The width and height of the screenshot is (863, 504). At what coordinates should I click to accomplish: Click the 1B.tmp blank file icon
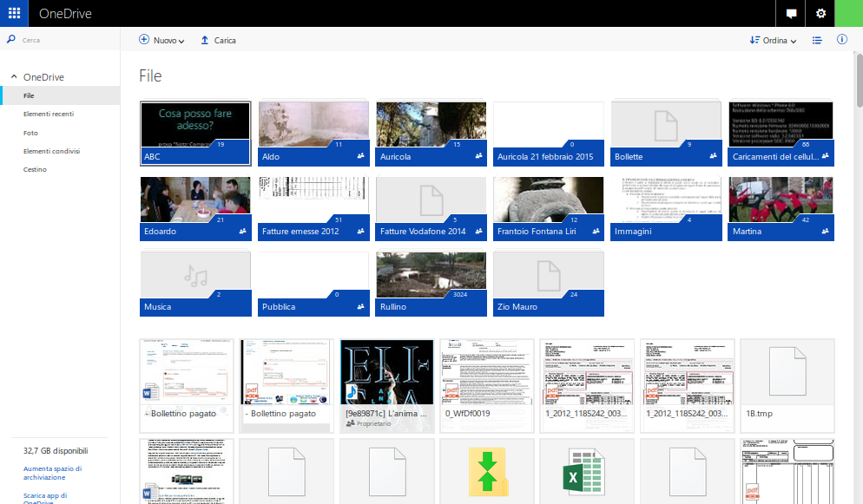(x=787, y=371)
